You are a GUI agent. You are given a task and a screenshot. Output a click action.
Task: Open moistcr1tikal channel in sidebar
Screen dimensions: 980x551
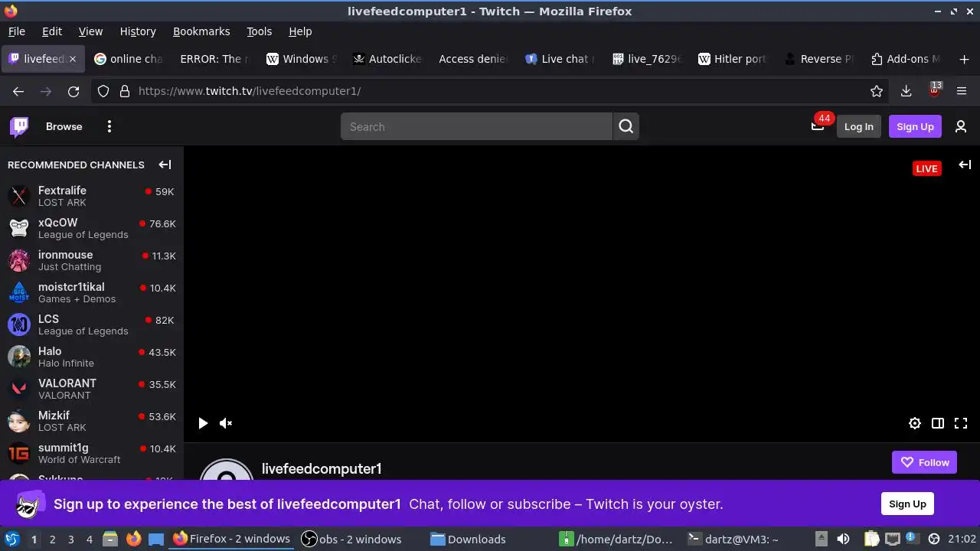coord(92,292)
